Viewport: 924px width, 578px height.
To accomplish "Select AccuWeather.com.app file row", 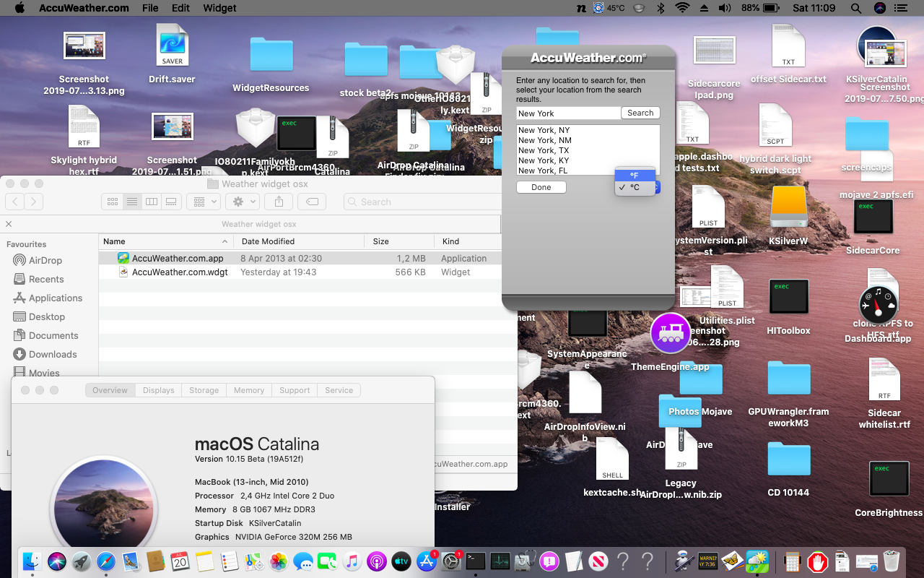I will pyautogui.click(x=300, y=258).
